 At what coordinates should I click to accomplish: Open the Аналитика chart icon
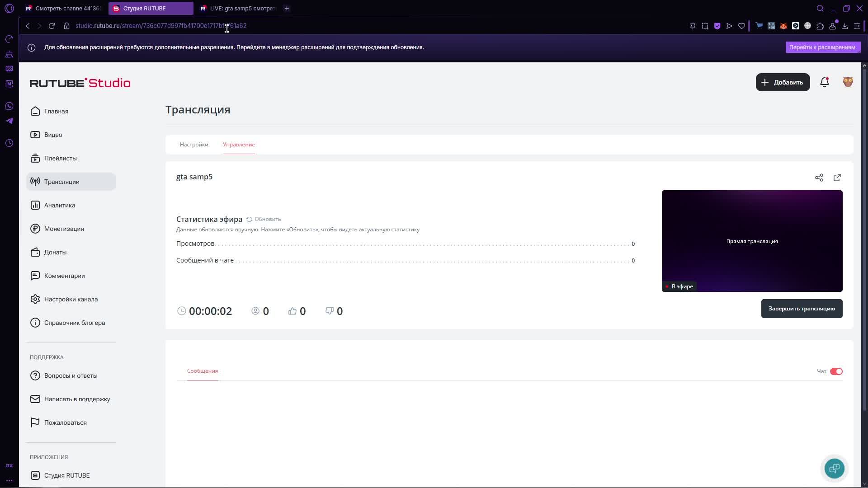(x=35, y=205)
